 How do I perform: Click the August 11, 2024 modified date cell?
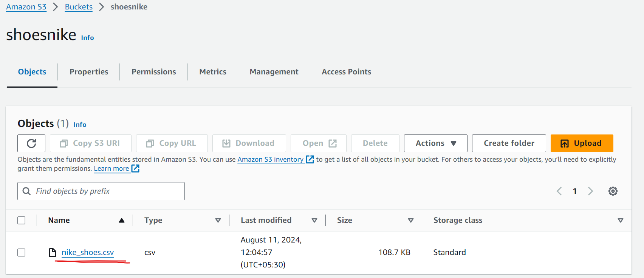point(271,252)
